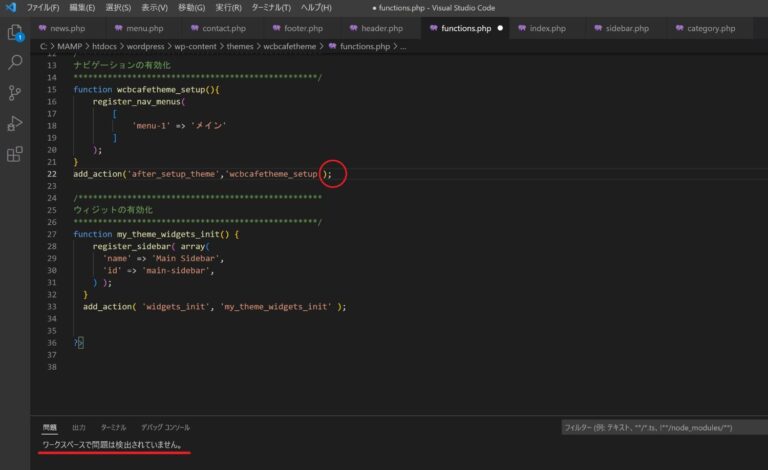Open the 移動(G) menu
Viewport: 768px width, 470px height.
(191, 8)
